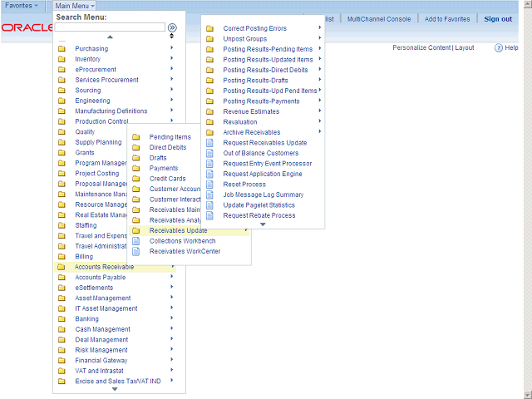Open Request Receivables Update
Viewport: 532px width, 399px height.
click(x=264, y=143)
